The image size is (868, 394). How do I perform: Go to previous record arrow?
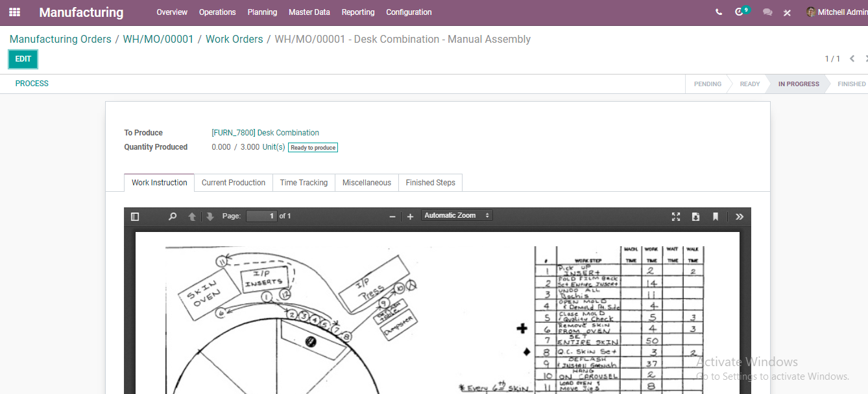[x=852, y=59]
